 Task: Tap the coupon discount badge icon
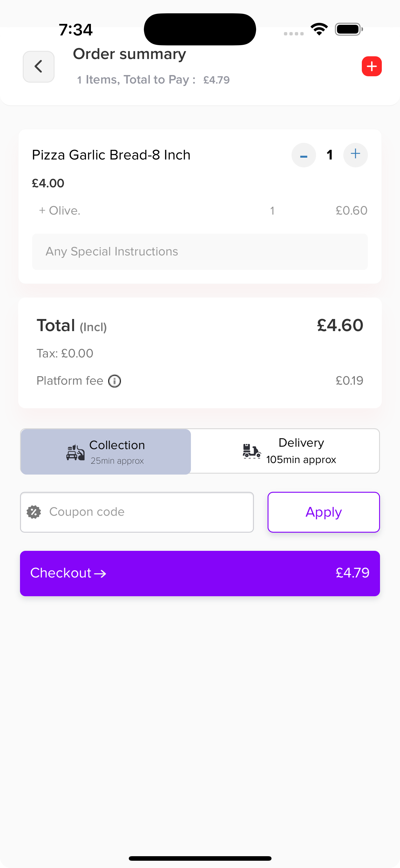pos(34,512)
